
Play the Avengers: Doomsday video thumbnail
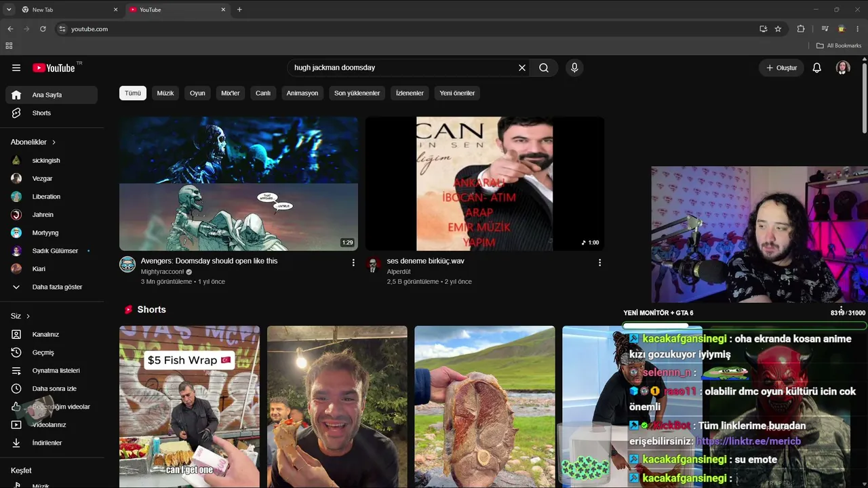239,184
